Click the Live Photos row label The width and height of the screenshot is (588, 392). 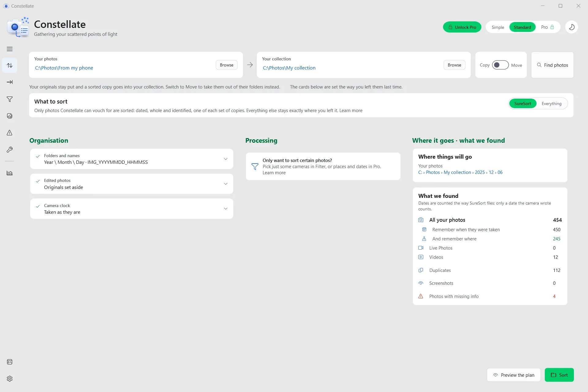point(441,248)
